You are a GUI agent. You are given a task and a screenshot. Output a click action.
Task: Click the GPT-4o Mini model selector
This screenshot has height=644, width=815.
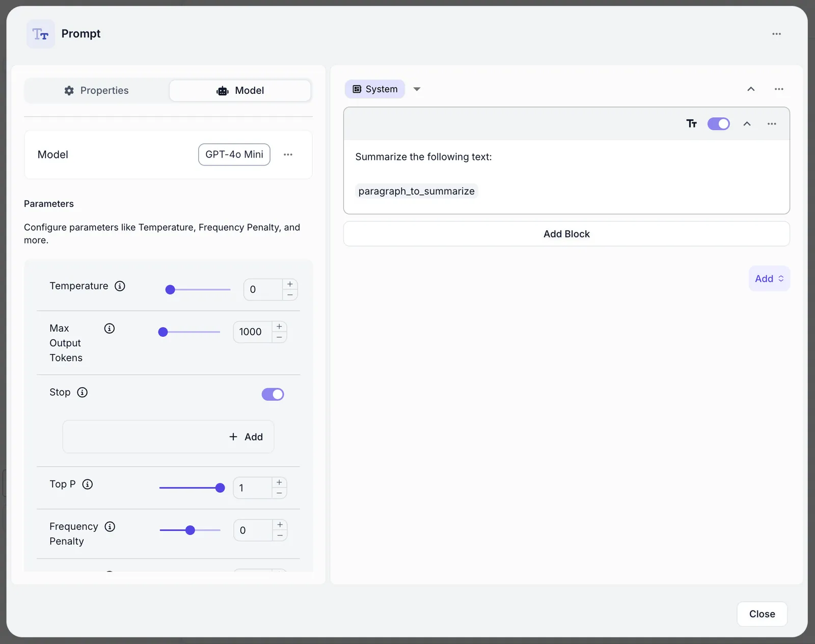[x=234, y=154]
